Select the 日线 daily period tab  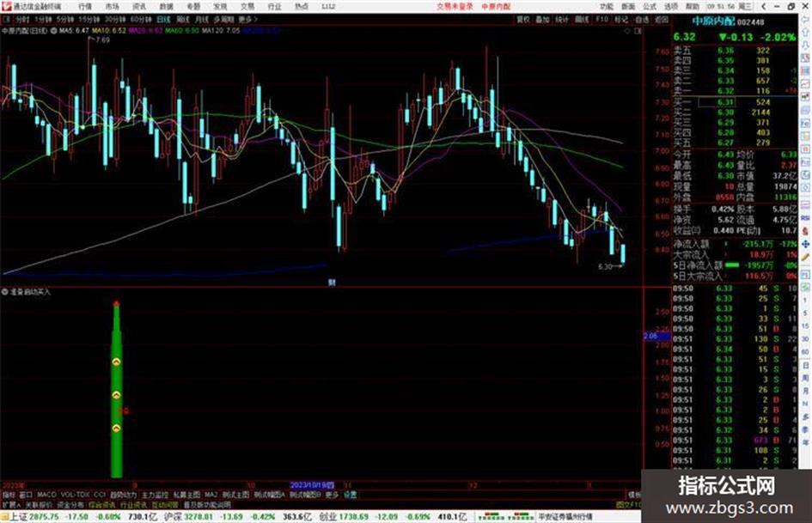pos(163,19)
